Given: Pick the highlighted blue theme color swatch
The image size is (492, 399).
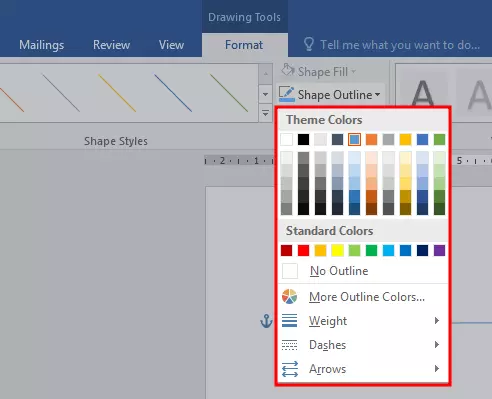Looking at the screenshot, I should [354, 139].
